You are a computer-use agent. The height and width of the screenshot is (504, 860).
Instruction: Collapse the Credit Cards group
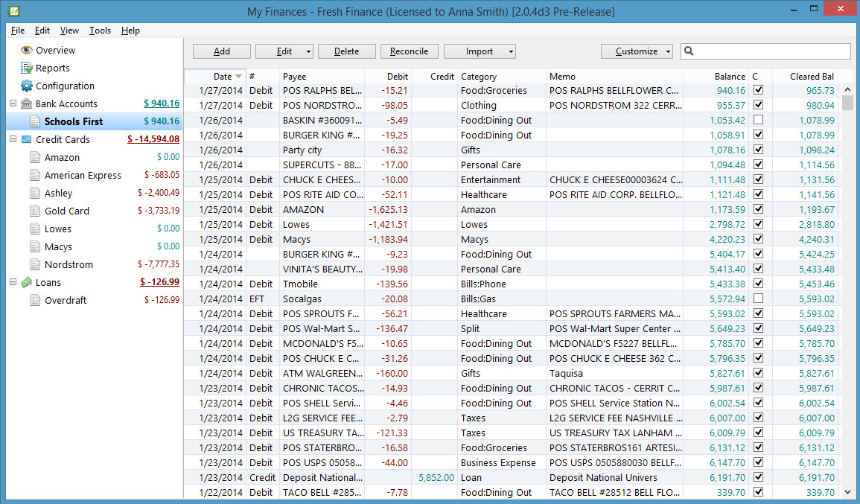click(13, 139)
